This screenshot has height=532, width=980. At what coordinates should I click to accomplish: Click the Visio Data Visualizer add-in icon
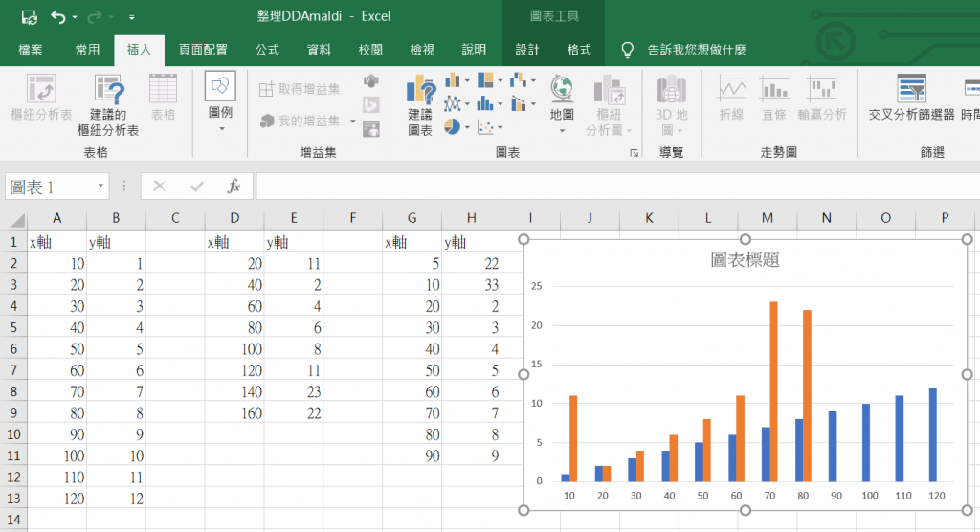(371, 81)
